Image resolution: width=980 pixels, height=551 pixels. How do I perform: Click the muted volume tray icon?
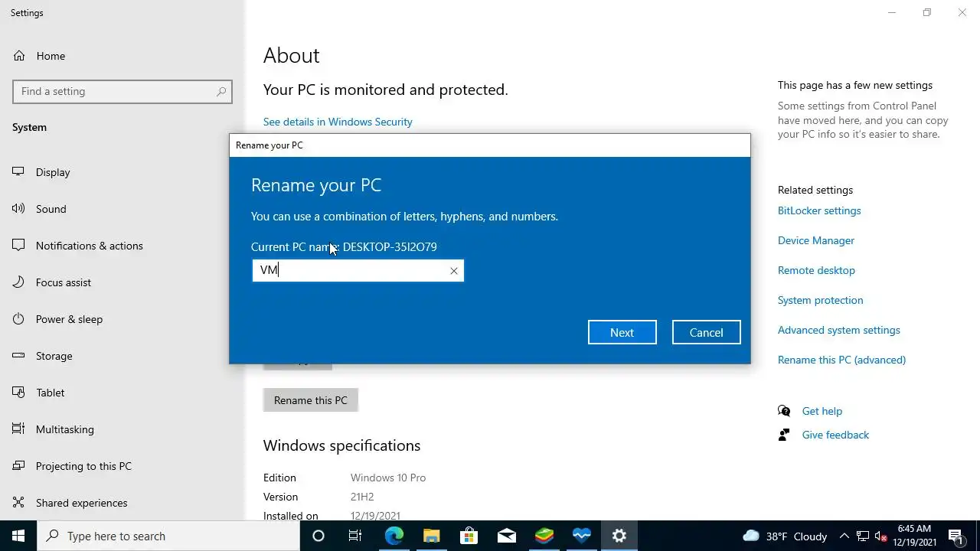pyautogui.click(x=880, y=536)
